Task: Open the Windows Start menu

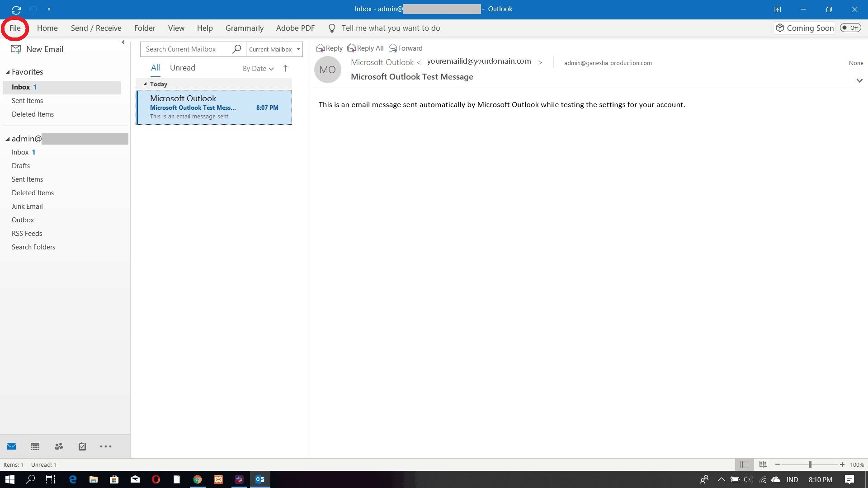Action: [x=10, y=479]
